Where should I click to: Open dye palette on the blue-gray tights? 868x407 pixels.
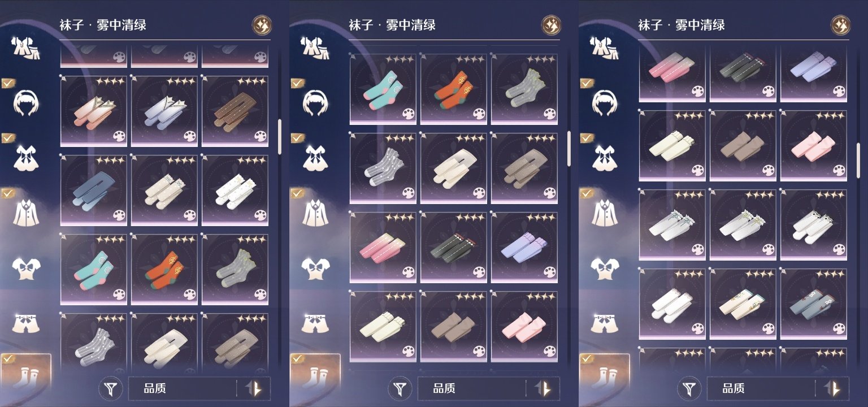(x=119, y=215)
